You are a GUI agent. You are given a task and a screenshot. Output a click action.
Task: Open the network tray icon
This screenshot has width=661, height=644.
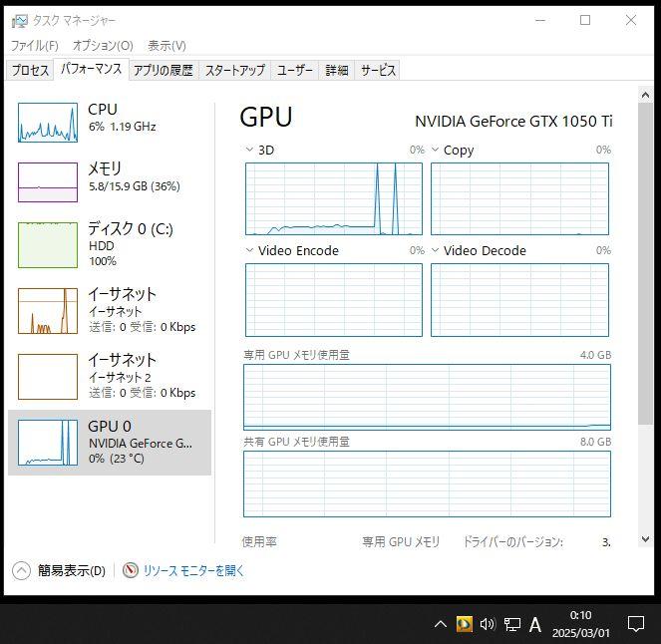(x=512, y=624)
